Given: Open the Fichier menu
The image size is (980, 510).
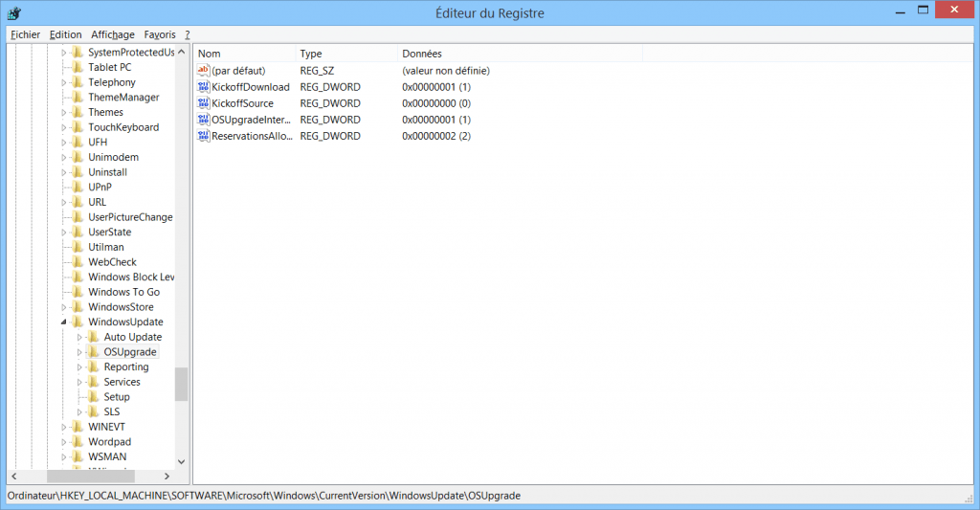Looking at the screenshot, I should click(x=25, y=34).
